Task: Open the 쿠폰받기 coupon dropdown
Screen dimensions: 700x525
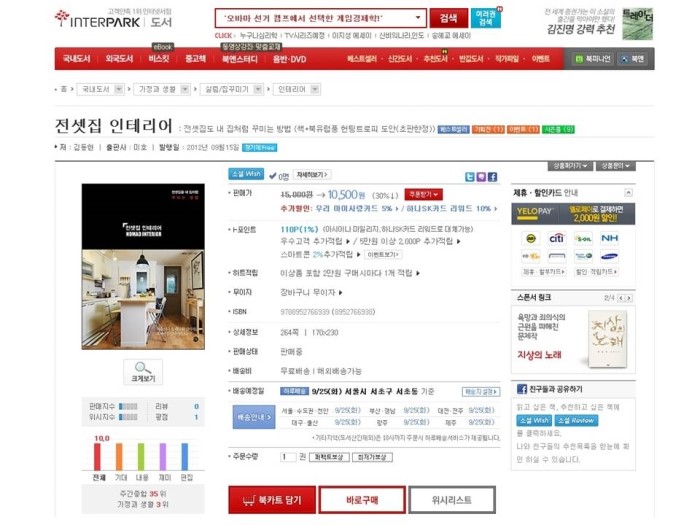Action: 424,194
